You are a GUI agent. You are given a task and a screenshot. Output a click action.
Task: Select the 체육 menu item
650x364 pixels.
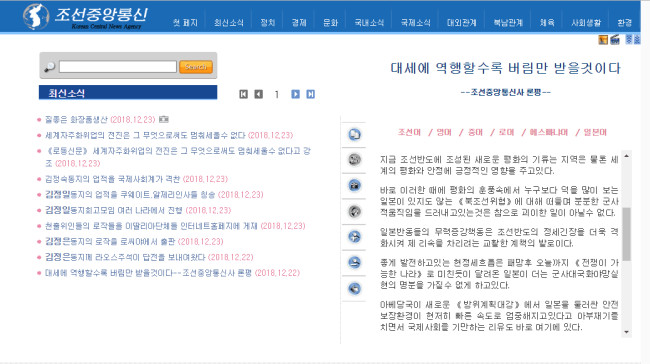[x=547, y=23]
